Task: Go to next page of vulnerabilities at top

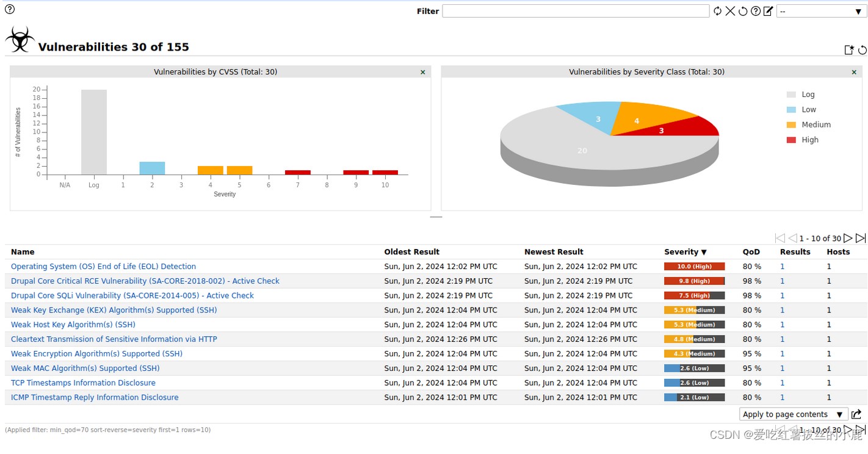Action: pos(848,238)
